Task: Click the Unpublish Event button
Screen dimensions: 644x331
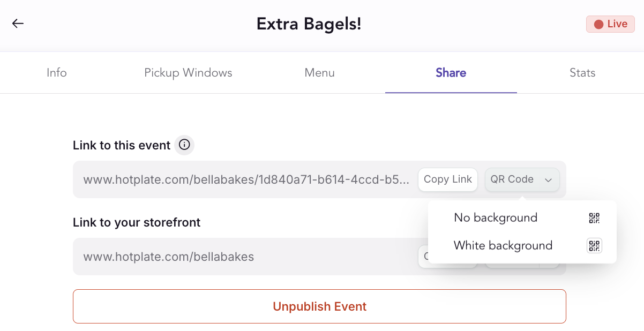Action: click(319, 306)
